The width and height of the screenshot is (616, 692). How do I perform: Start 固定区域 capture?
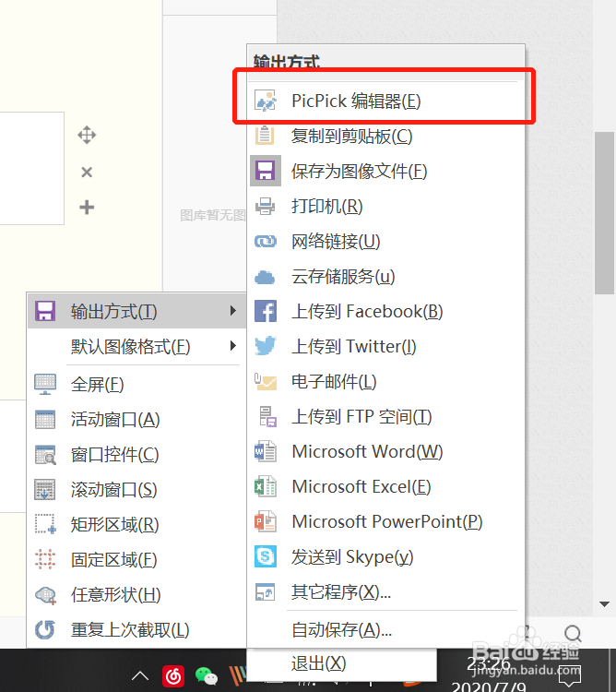136,560
